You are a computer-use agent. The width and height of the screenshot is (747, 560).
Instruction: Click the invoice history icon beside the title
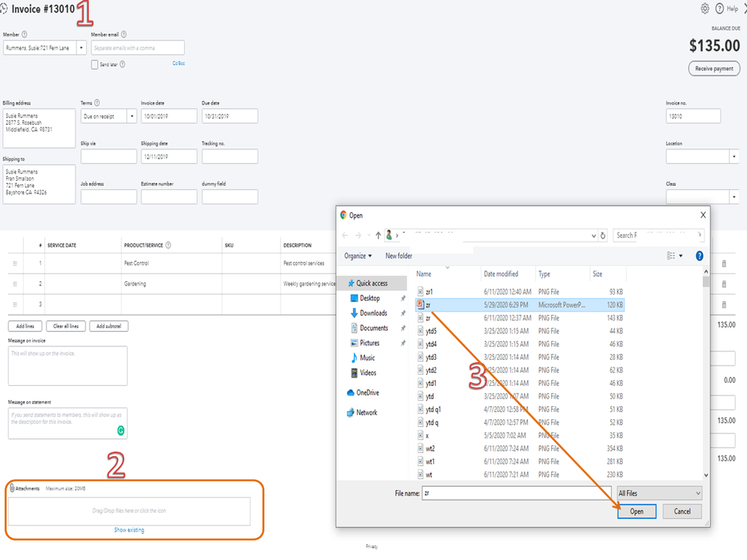[x=4, y=8]
